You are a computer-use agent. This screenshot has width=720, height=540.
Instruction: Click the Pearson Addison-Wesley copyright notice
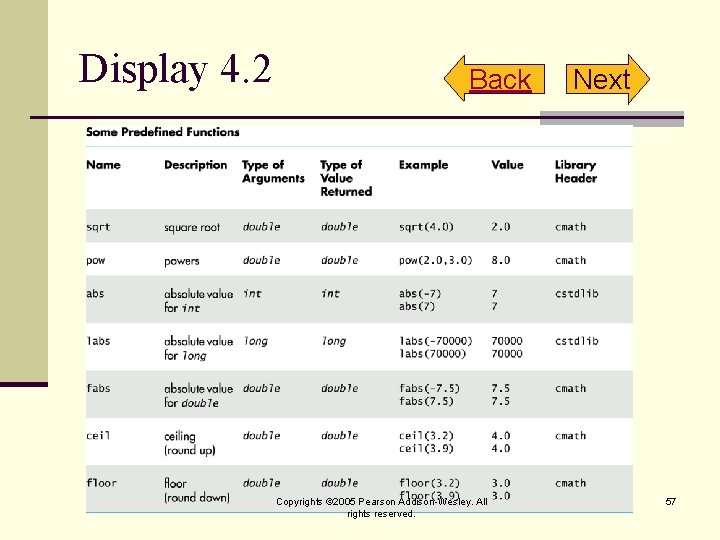pyautogui.click(x=382, y=507)
